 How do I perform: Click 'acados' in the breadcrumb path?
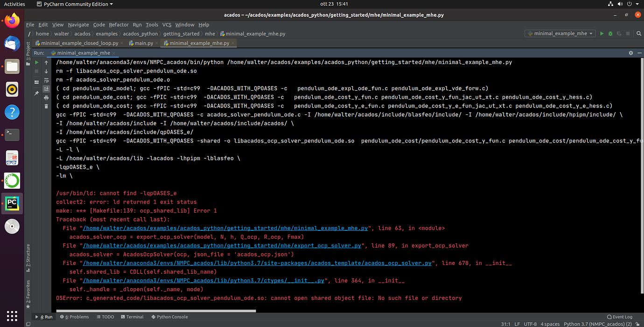click(82, 34)
